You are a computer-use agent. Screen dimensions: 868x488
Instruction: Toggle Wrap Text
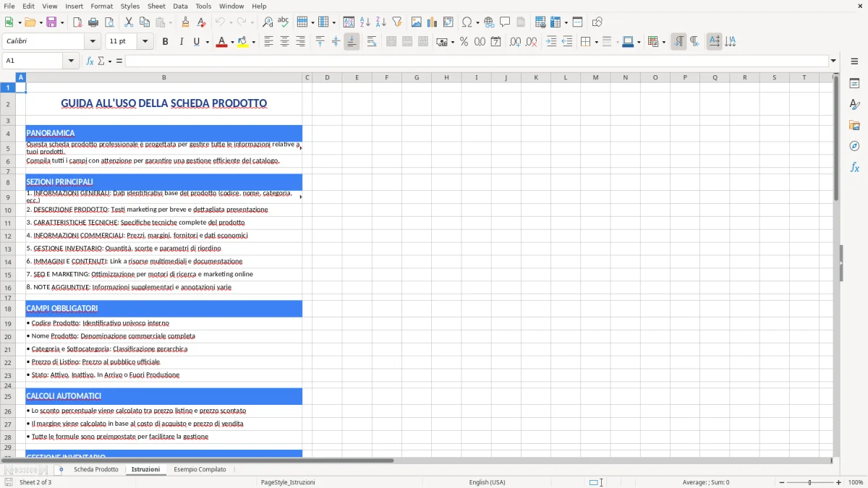[x=371, y=42]
